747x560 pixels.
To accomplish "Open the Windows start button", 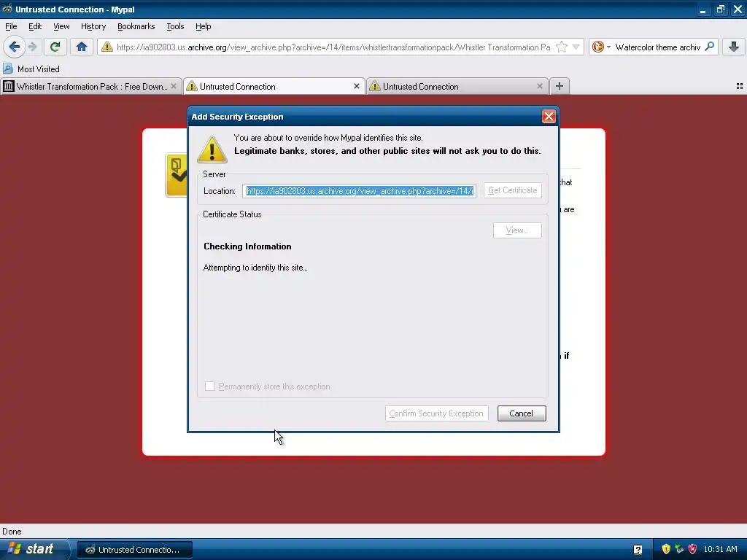I will 34,549.
